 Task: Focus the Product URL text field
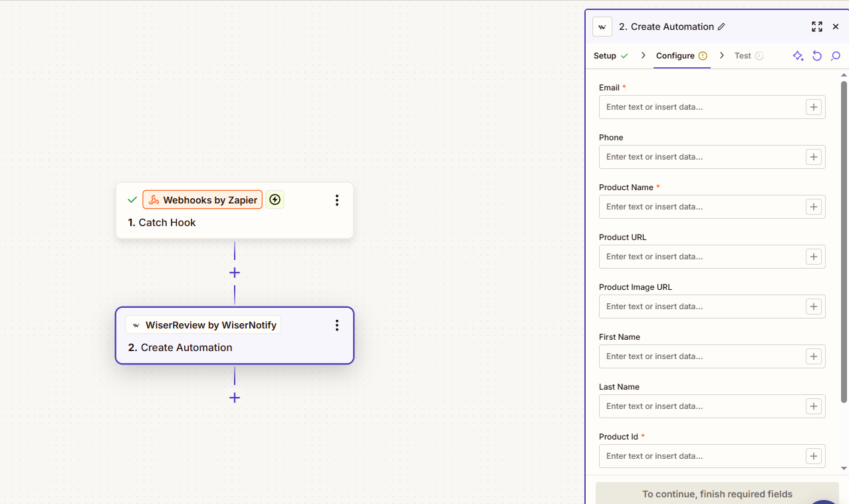(701, 257)
